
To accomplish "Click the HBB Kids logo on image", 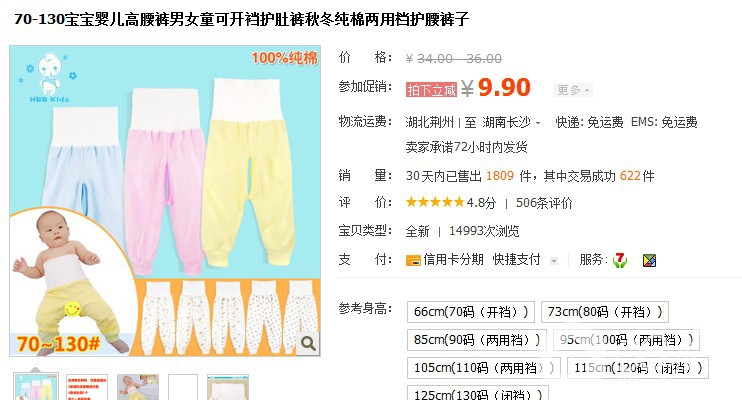I will click(x=50, y=78).
